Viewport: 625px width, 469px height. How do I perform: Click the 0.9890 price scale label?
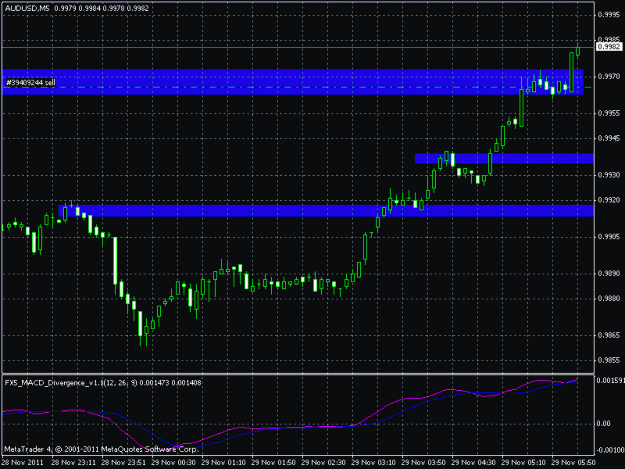[x=609, y=273]
